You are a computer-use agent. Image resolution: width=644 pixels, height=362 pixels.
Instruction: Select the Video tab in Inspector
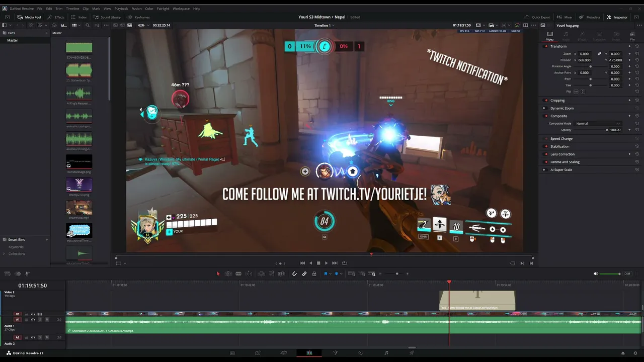[550, 35]
